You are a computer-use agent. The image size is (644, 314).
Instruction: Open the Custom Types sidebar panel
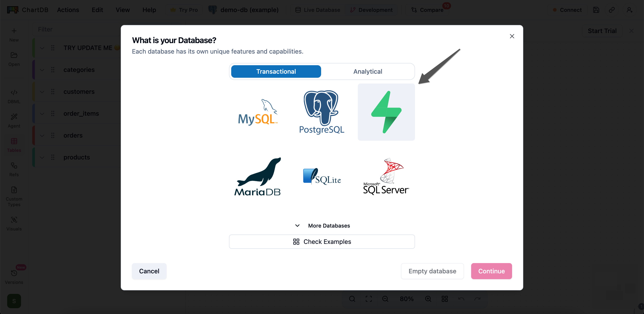click(14, 196)
